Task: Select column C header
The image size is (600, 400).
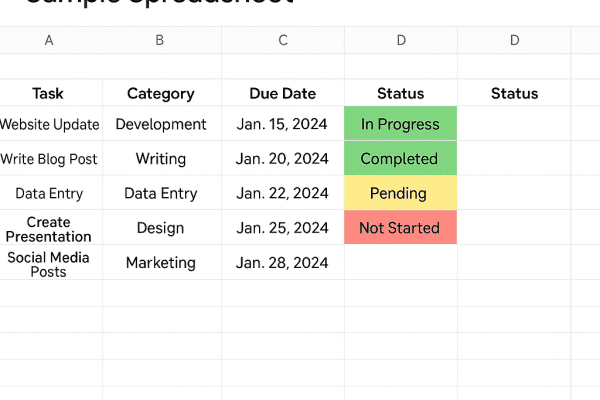Action: [x=283, y=40]
